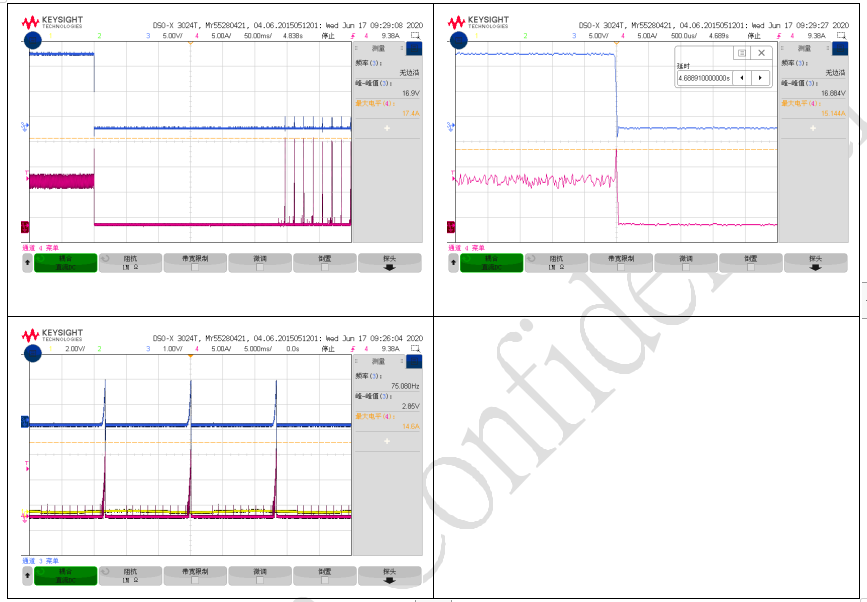Open the blue main menu button in 09:26:04 capture
The image size is (867, 602).
click(x=33, y=354)
